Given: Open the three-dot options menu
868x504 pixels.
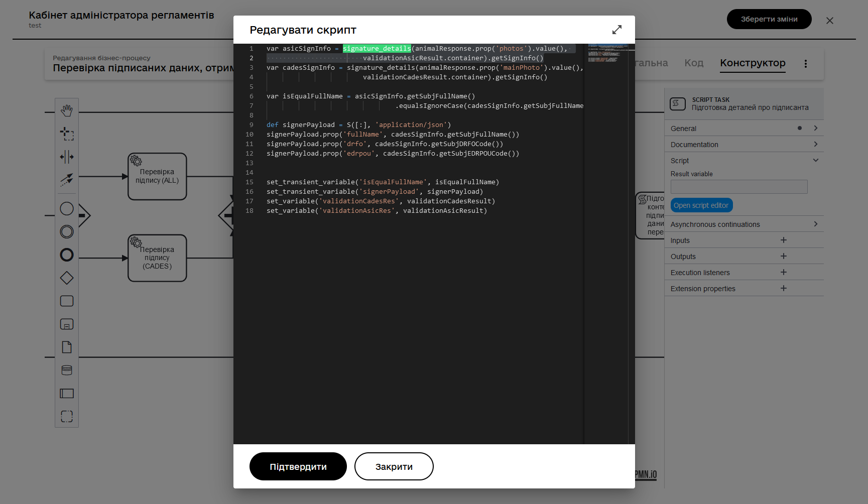Looking at the screenshot, I should pyautogui.click(x=806, y=64).
